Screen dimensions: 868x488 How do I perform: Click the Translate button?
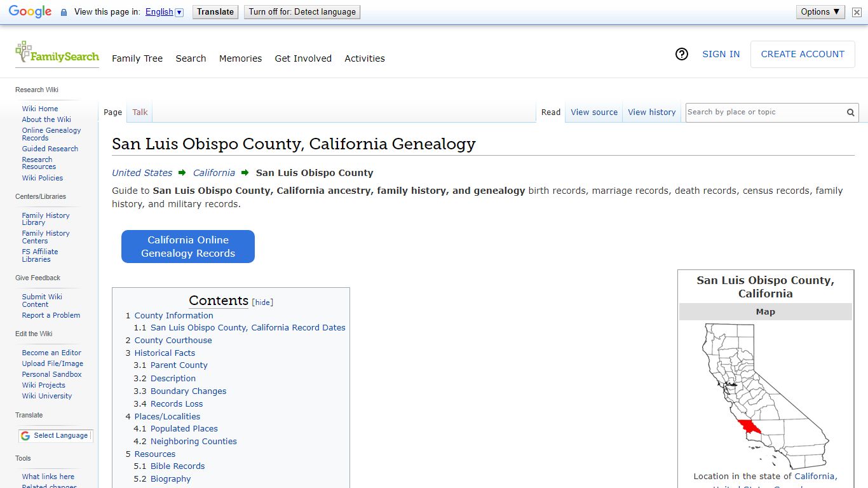click(x=215, y=12)
